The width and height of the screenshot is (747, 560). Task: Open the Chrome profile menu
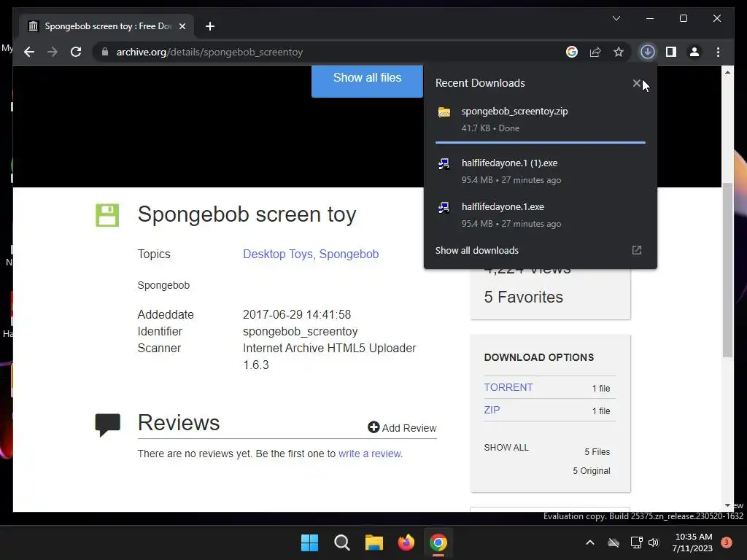pyautogui.click(x=694, y=52)
